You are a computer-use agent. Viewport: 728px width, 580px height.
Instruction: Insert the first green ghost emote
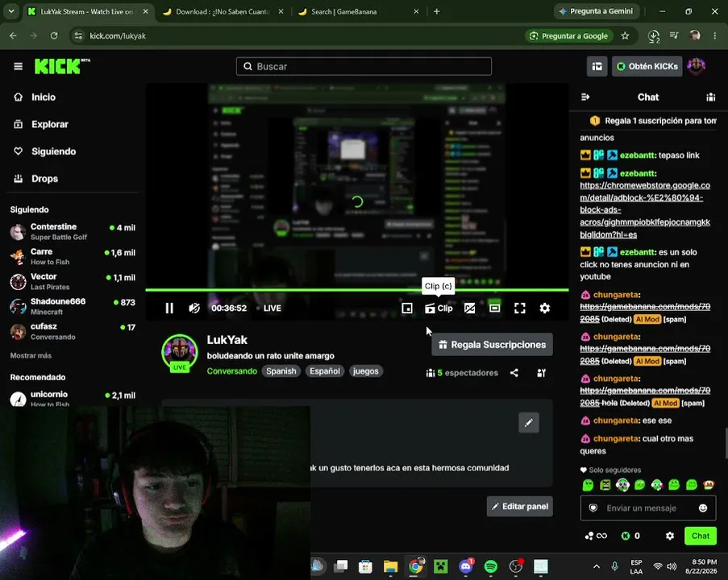click(588, 485)
